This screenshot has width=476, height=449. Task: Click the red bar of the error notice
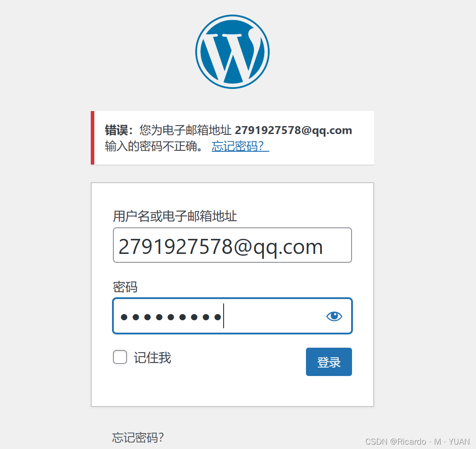tap(93, 138)
